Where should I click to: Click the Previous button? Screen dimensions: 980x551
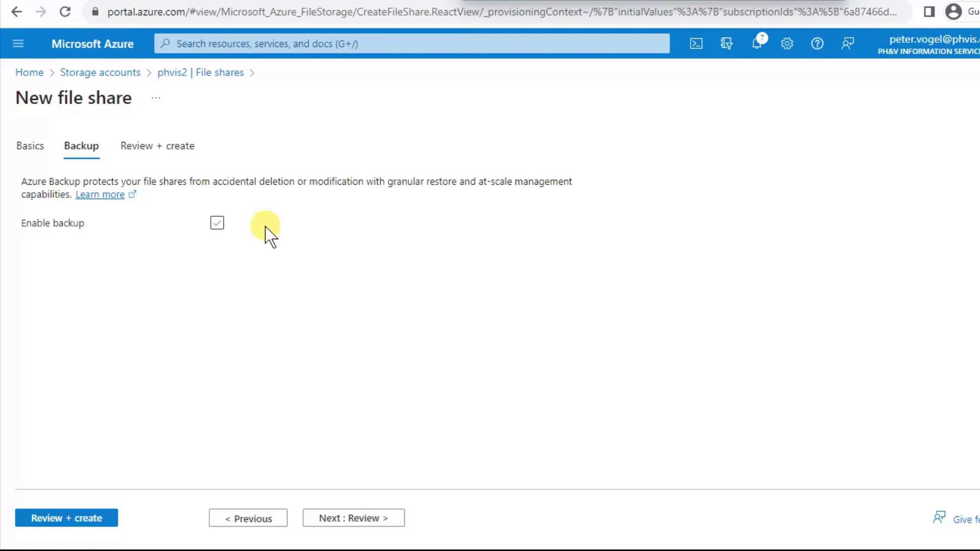pos(248,518)
